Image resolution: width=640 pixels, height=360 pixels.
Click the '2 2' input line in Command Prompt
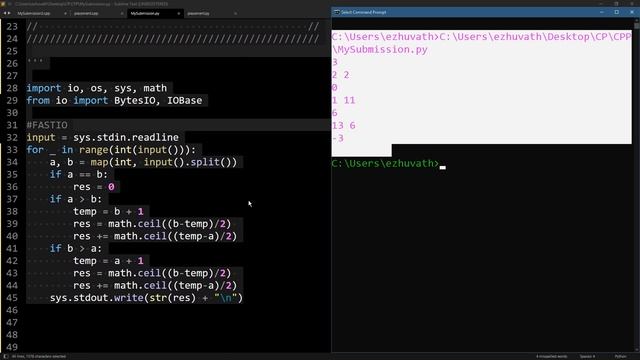pyautogui.click(x=340, y=75)
